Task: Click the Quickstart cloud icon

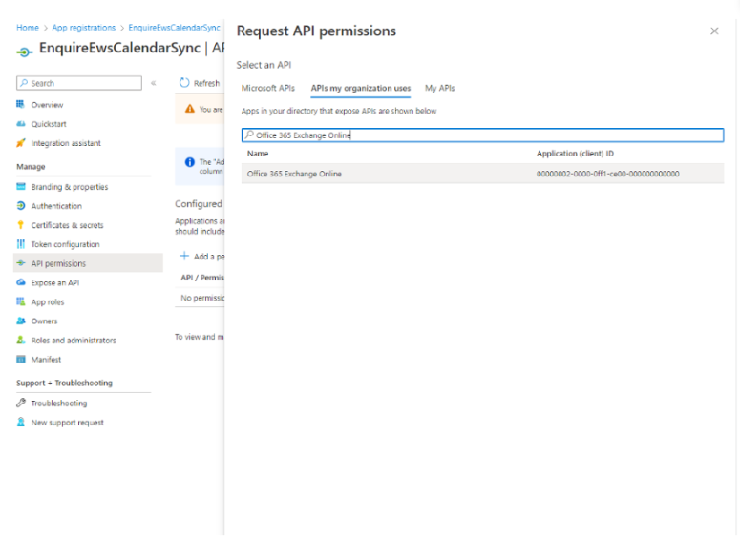Action: point(20,123)
